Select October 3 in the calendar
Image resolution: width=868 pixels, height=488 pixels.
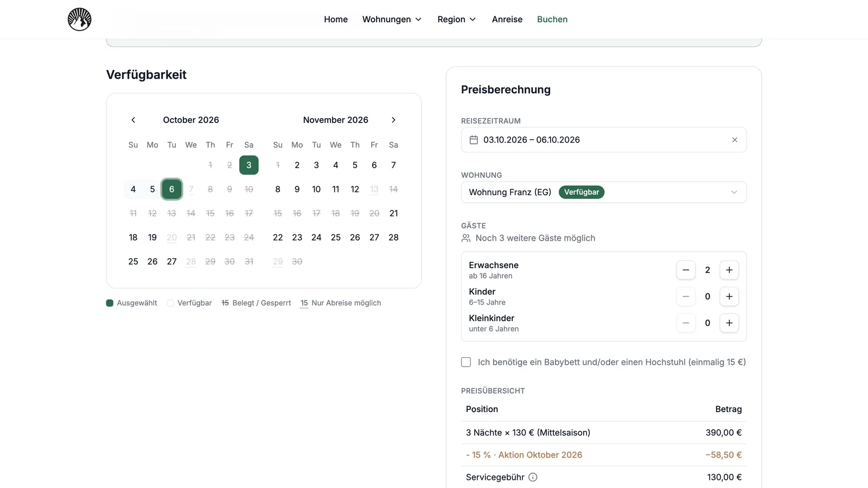coord(249,165)
